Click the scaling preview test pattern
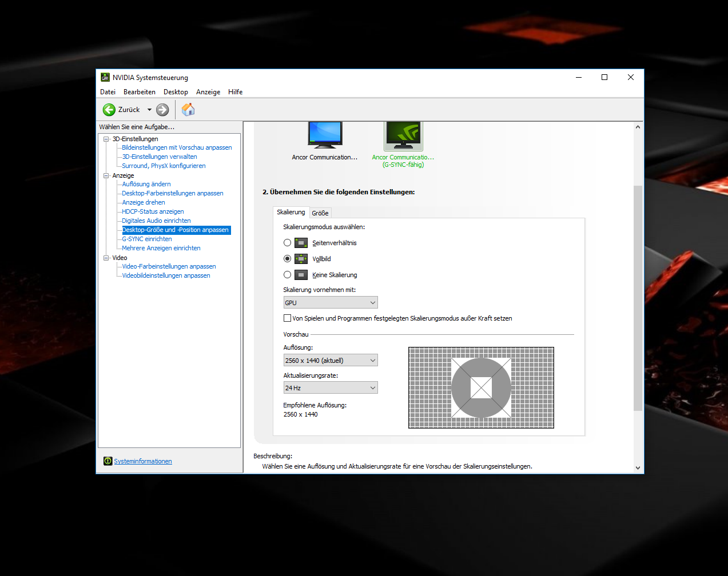This screenshot has height=576, width=728. tap(481, 387)
